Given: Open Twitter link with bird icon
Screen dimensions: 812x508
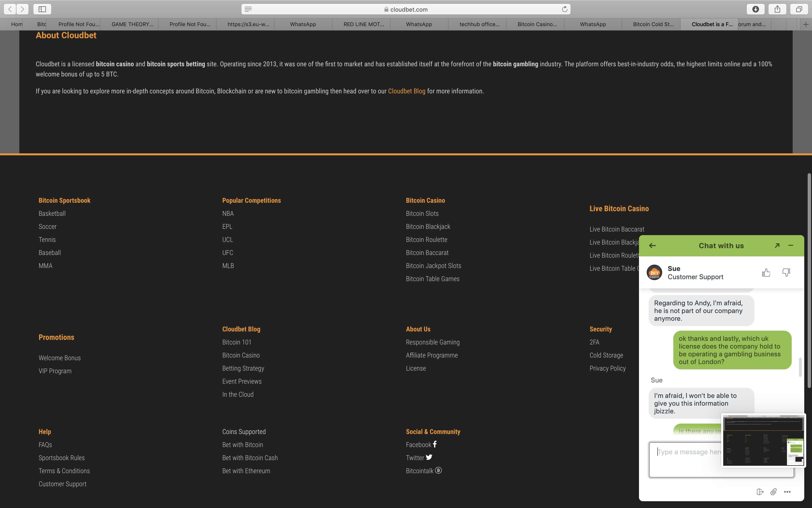Looking at the screenshot, I should (419, 458).
